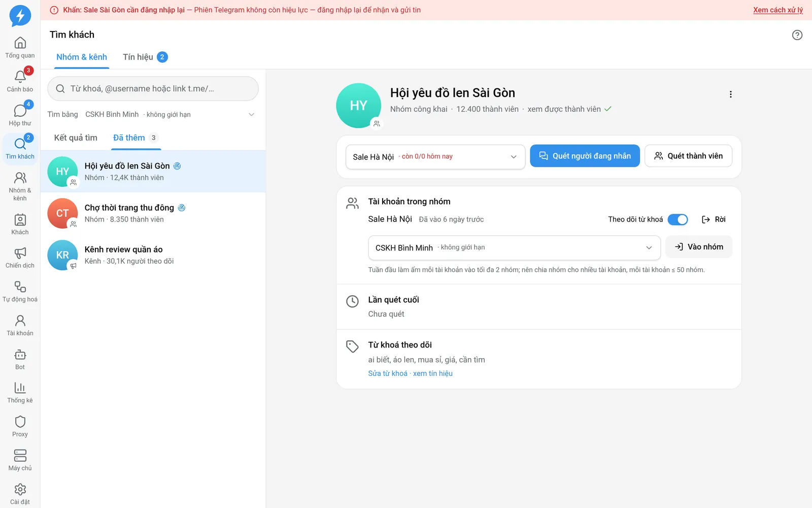Switch to Nhóm & kênh tab
Image resolution: width=812 pixels, height=508 pixels.
tap(82, 57)
